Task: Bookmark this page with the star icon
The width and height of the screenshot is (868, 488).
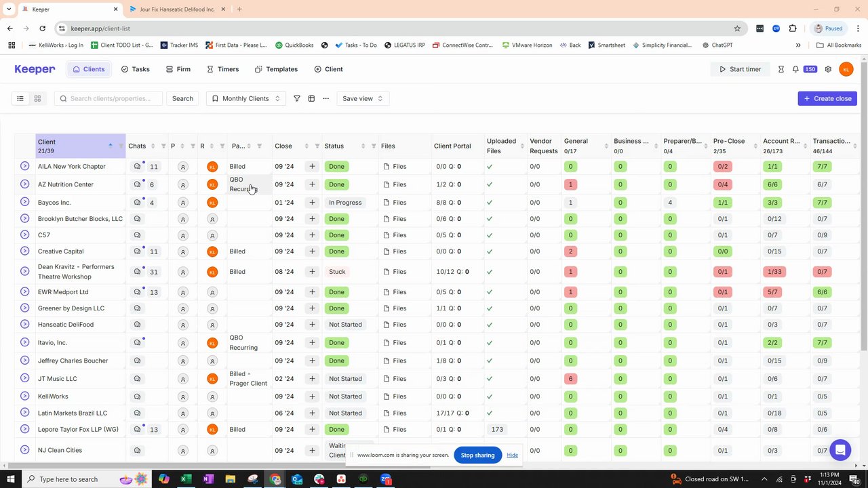Action: pyautogui.click(x=737, y=28)
